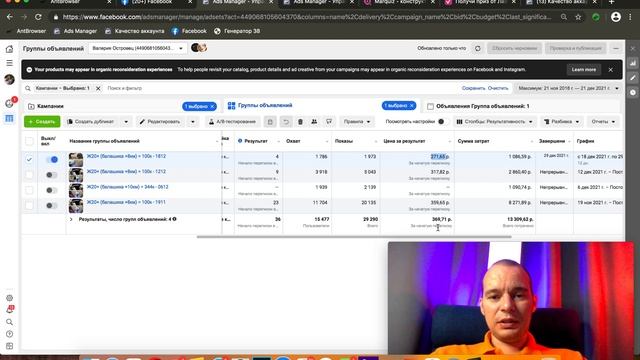640x360 pixels.
Task: Open the Создать дубликат dropdown arrow
Action: (126, 122)
